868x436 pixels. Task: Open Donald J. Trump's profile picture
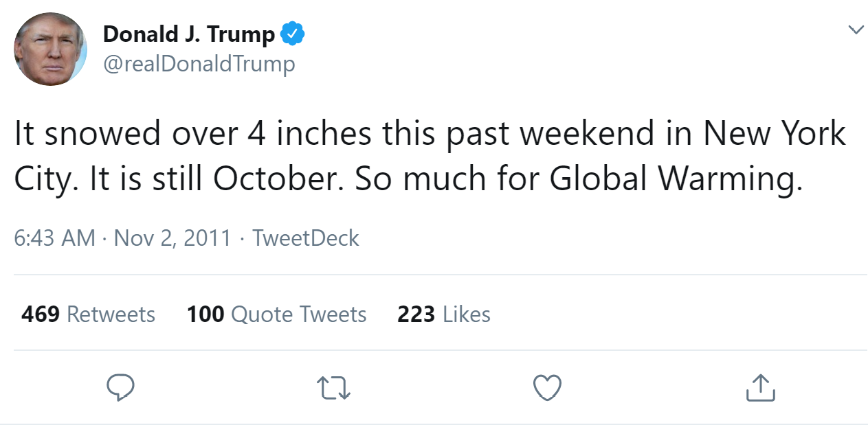coord(50,49)
